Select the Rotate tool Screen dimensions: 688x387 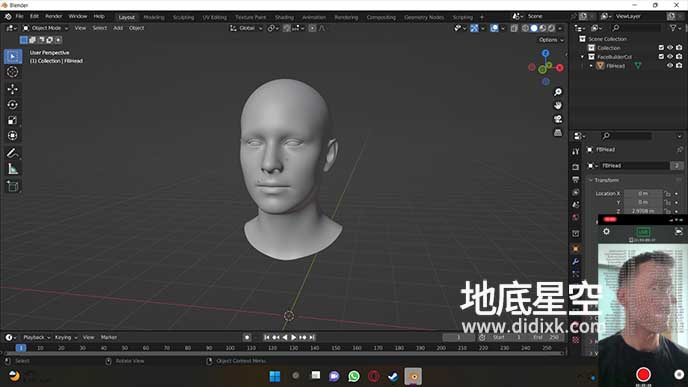[13, 104]
